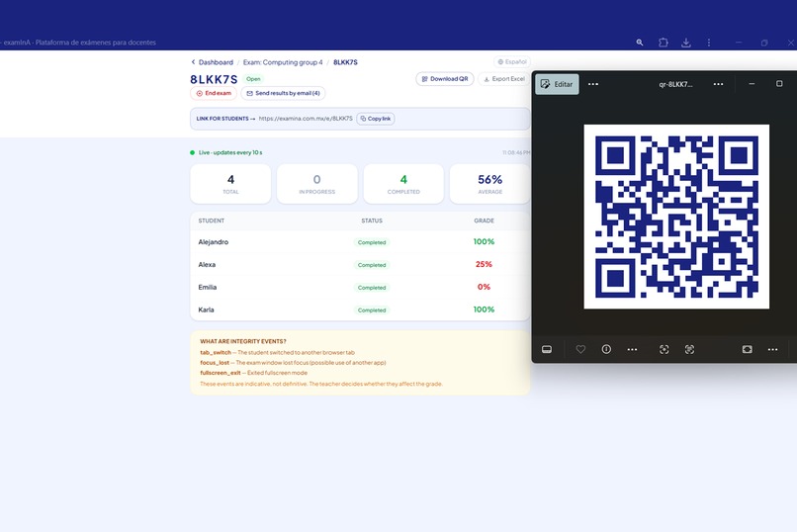The width and height of the screenshot is (797, 532).
Task: Open the browser extensions puzzle icon
Action: (663, 43)
